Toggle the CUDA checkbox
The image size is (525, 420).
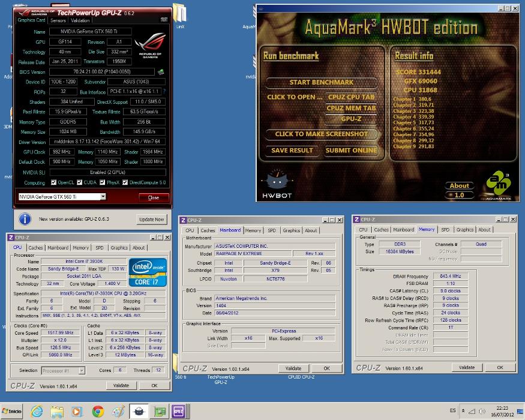coord(79,182)
